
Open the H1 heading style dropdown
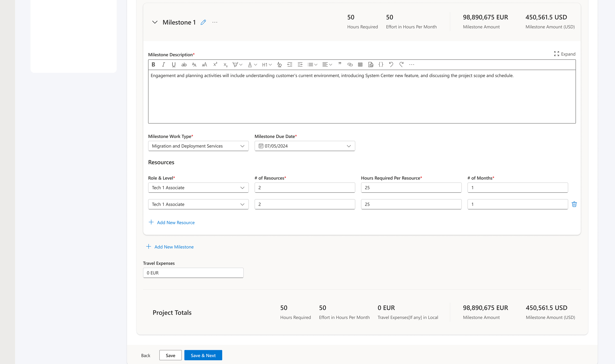pos(267,64)
